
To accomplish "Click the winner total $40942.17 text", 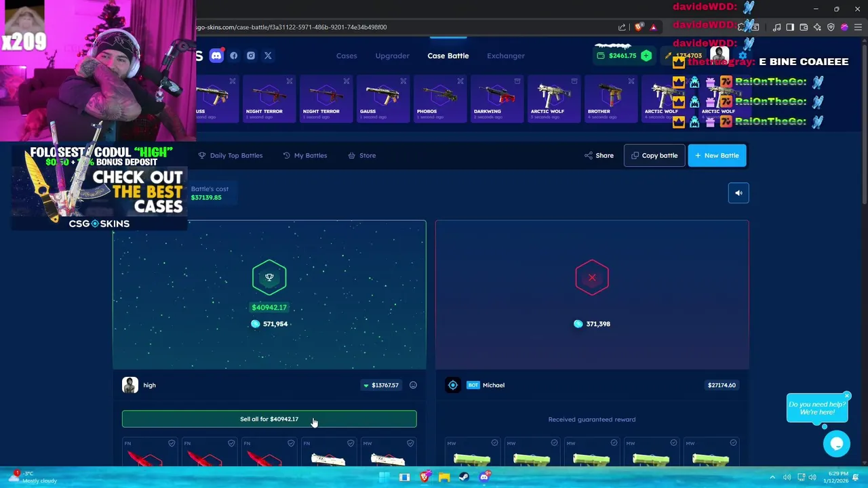I will pyautogui.click(x=269, y=308).
